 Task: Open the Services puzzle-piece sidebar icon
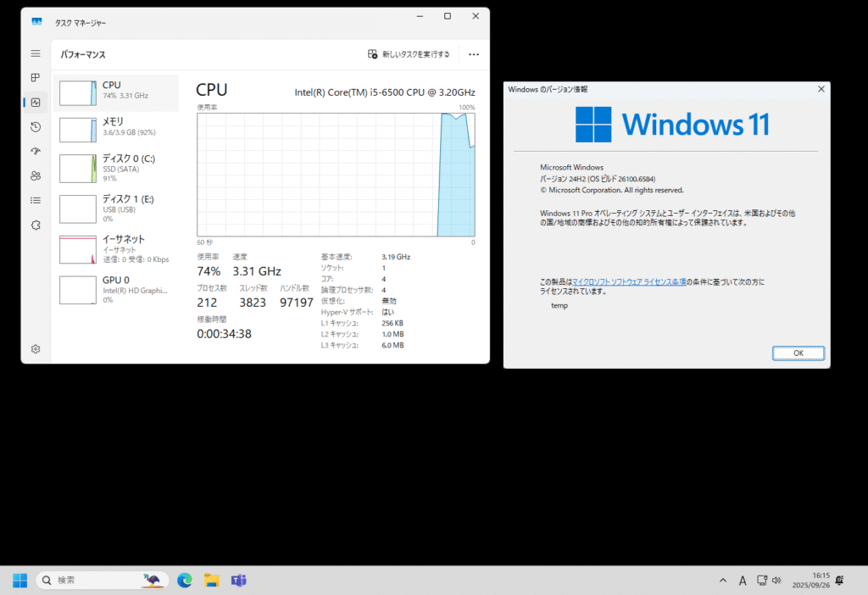[x=36, y=225]
